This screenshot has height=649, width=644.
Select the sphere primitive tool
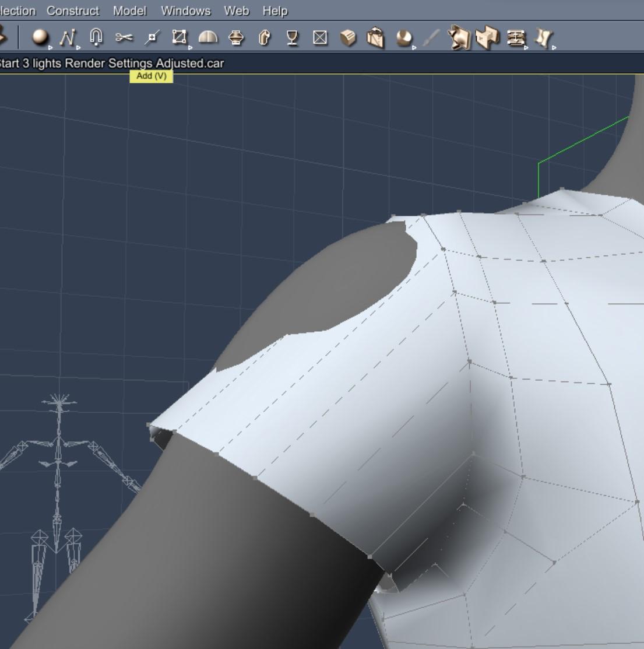click(40, 37)
